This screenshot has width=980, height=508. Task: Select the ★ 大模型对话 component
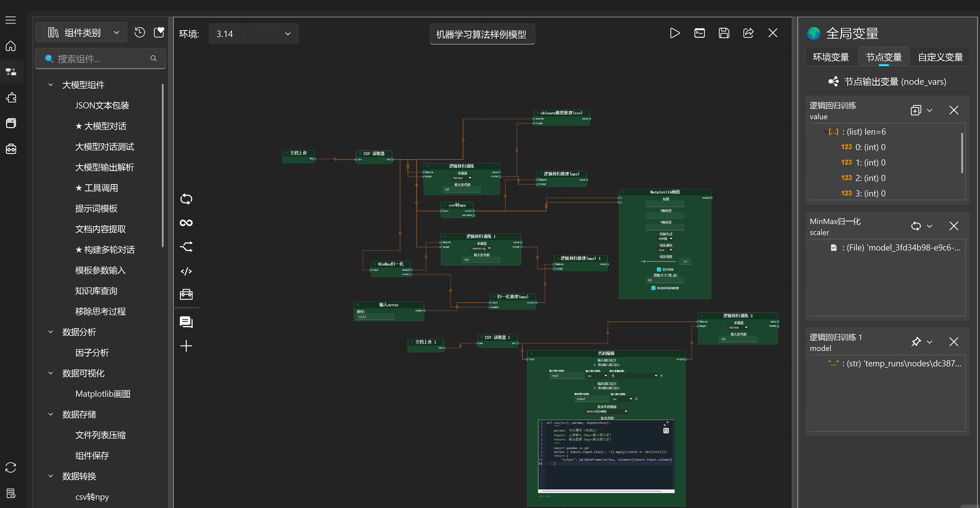point(101,126)
